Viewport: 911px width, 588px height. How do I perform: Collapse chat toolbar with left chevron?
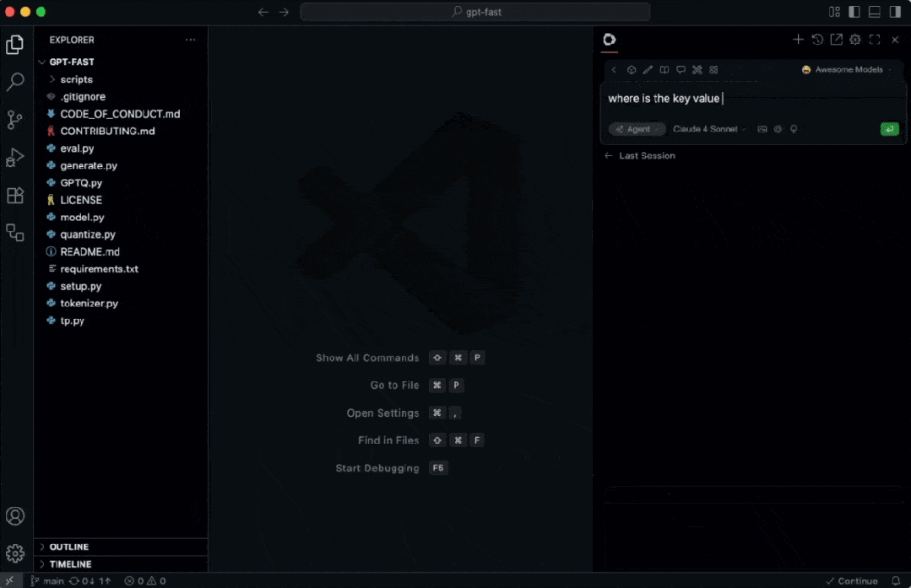pos(614,70)
